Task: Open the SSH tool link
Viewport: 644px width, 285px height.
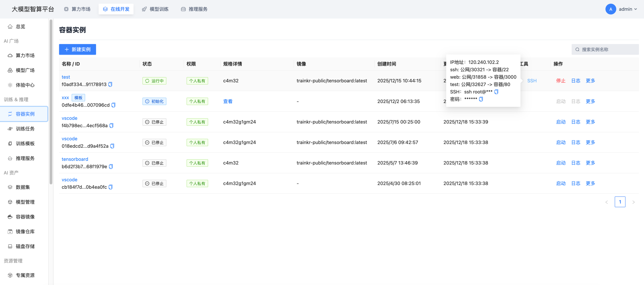Action: tap(532, 81)
